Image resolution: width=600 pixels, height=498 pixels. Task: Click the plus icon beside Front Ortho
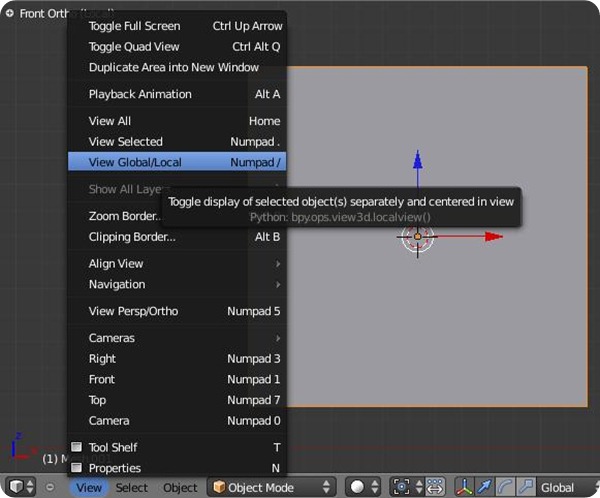tap(10, 13)
